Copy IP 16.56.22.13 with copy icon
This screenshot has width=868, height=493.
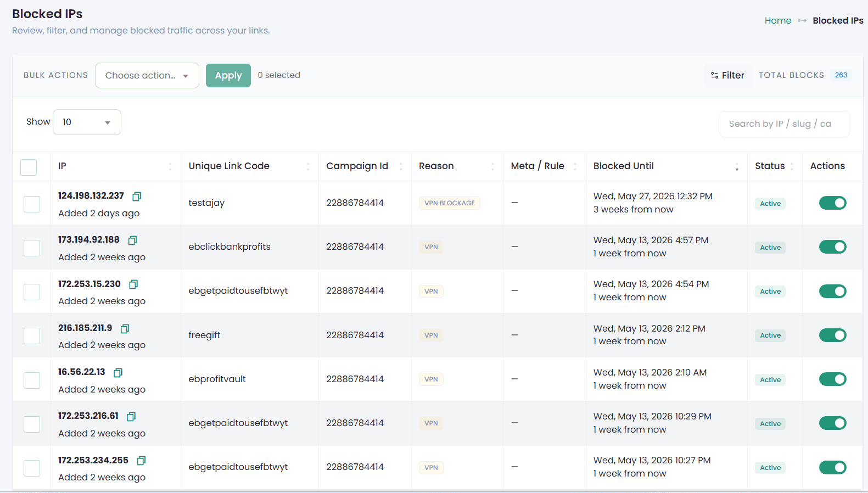(x=117, y=372)
